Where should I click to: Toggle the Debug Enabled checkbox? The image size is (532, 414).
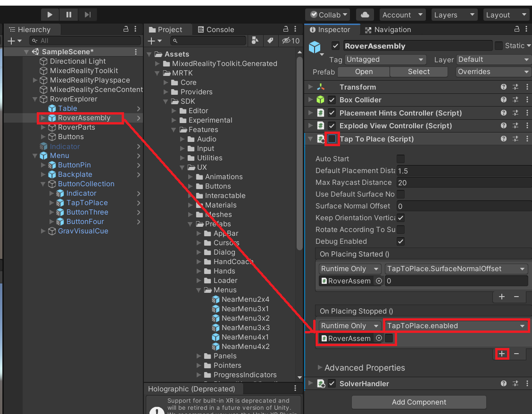(x=400, y=241)
